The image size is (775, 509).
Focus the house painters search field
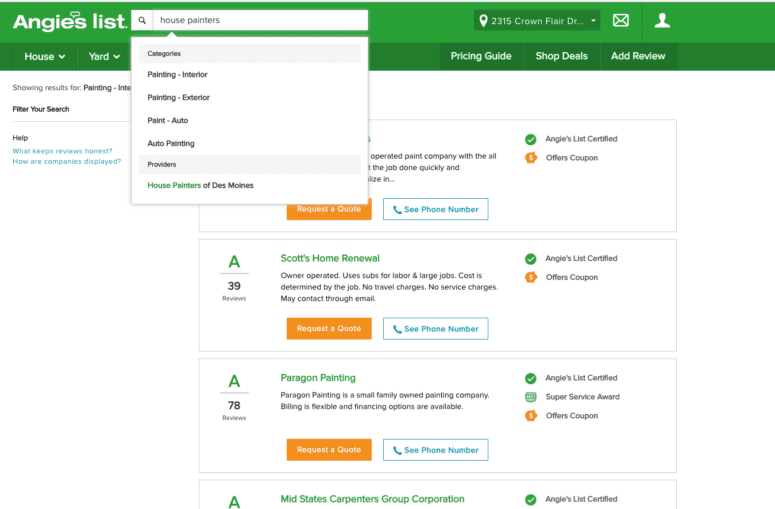pyautogui.click(x=260, y=20)
